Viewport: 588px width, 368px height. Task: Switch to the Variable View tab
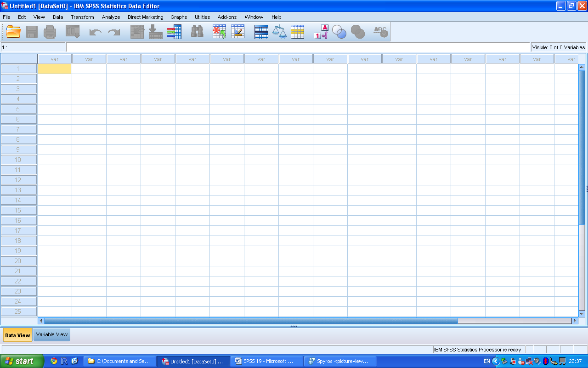click(x=52, y=334)
